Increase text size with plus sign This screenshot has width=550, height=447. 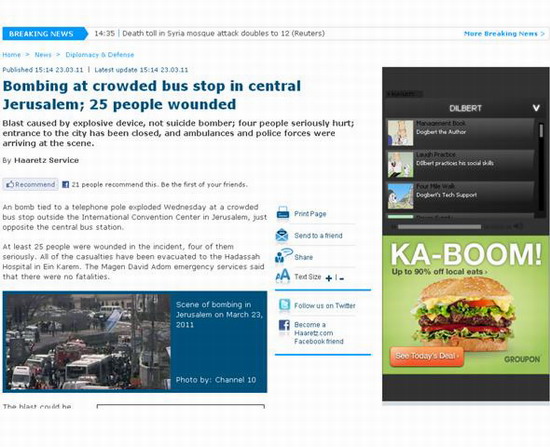(x=329, y=278)
